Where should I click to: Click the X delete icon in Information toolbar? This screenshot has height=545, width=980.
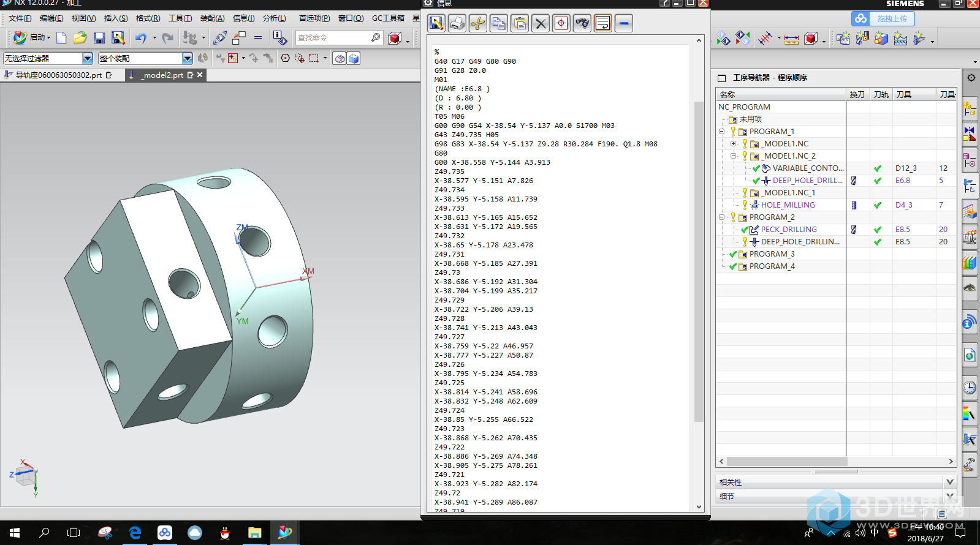tap(541, 23)
